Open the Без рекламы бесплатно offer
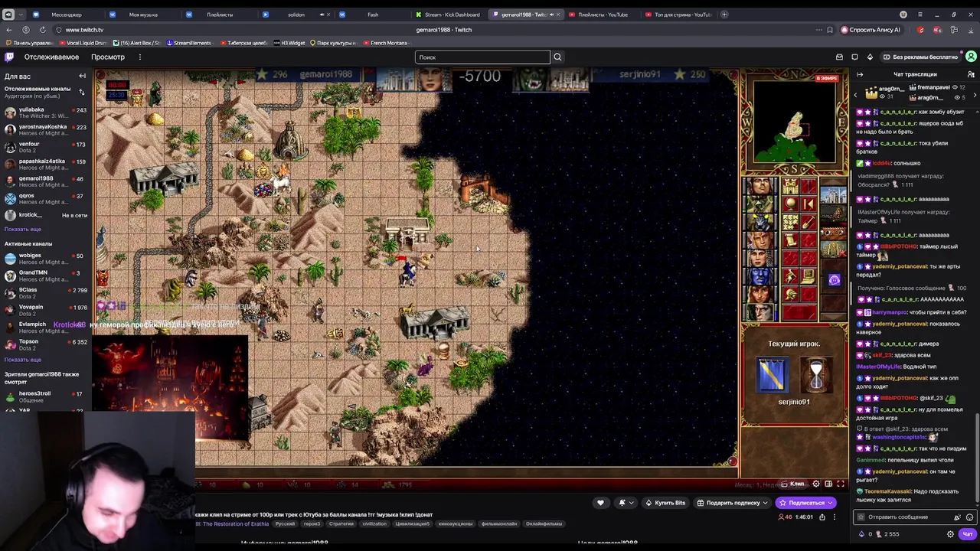This screenshot has height=551, width=980. [x=920, y=57]
